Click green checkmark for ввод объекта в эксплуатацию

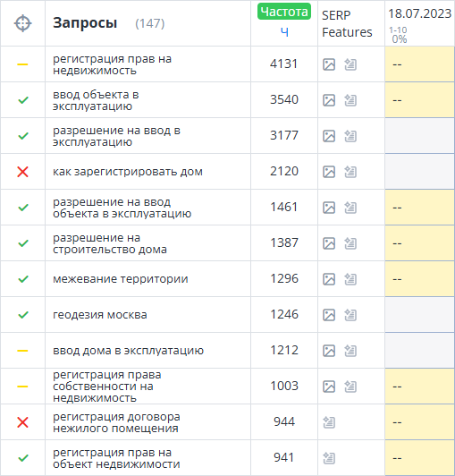pyautogui.click(x=23, y=100)
